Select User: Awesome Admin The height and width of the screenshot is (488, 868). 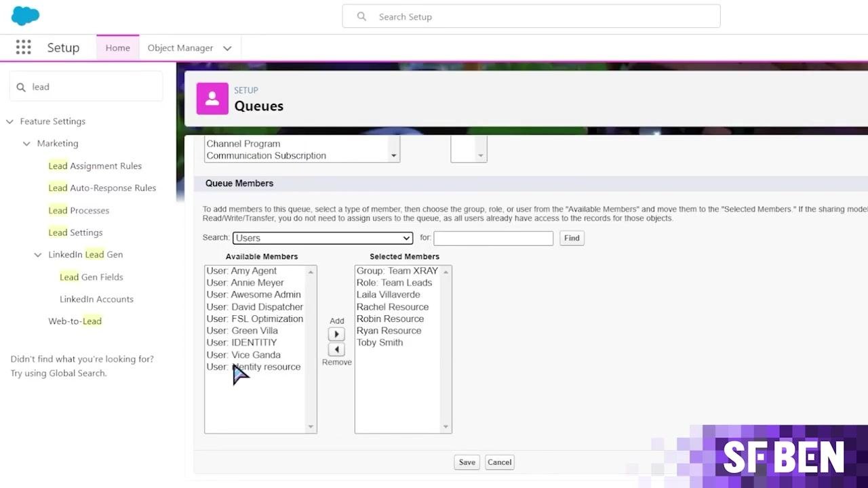[255, 295]
